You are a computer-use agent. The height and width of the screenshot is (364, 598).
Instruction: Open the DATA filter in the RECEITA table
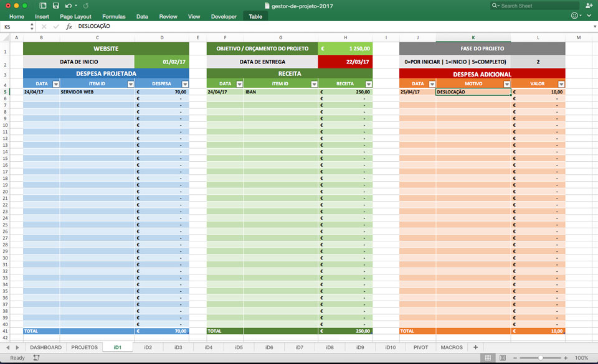239,84
